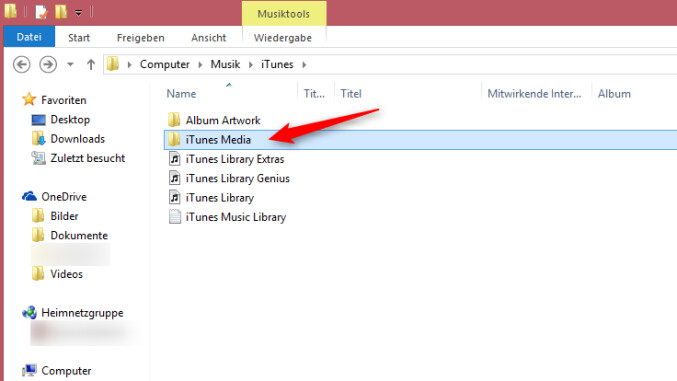Click the Album Artwork folder icon
Viewport: 677px width, 381px height.
174,120
